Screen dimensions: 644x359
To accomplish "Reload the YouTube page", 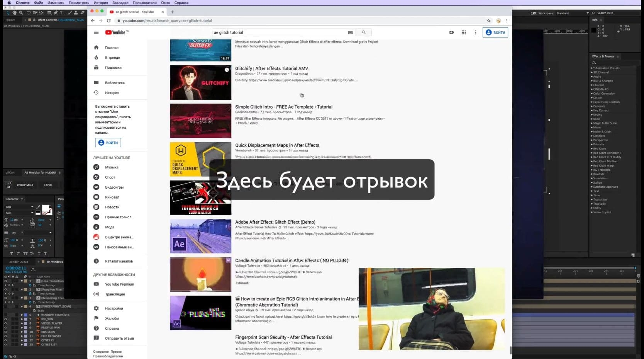I will coord(109,20).
